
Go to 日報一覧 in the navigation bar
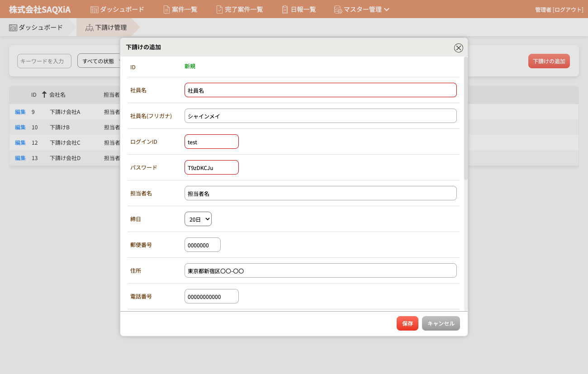pos(303,9)
